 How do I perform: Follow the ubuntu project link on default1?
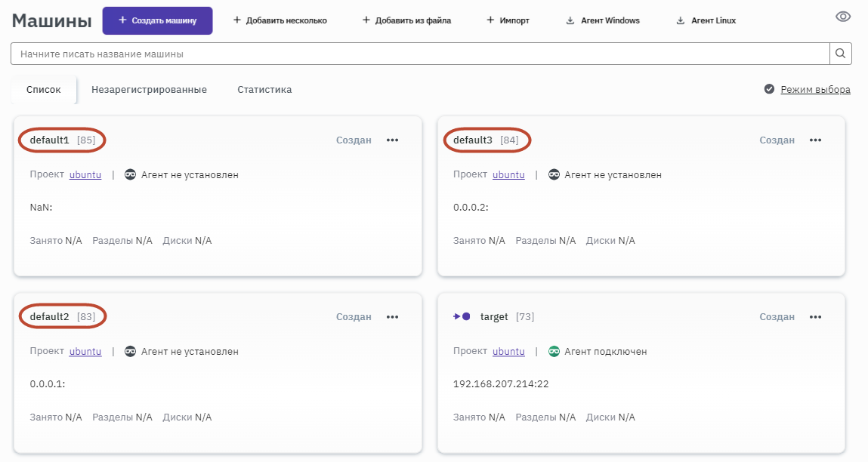85,174
